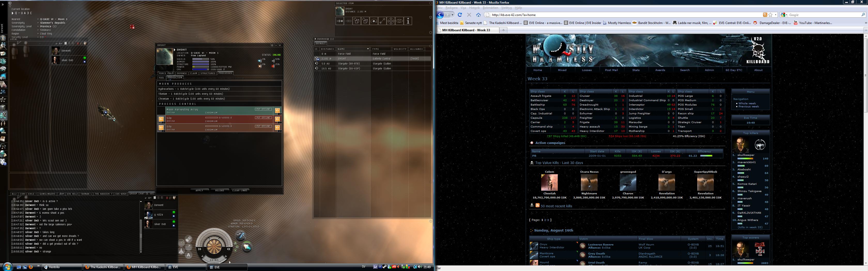Screen dimensions: 868x271
Task: Click the Cr icon left of the first Silo row
Action: pyautogui.click(x=161, y=119)
